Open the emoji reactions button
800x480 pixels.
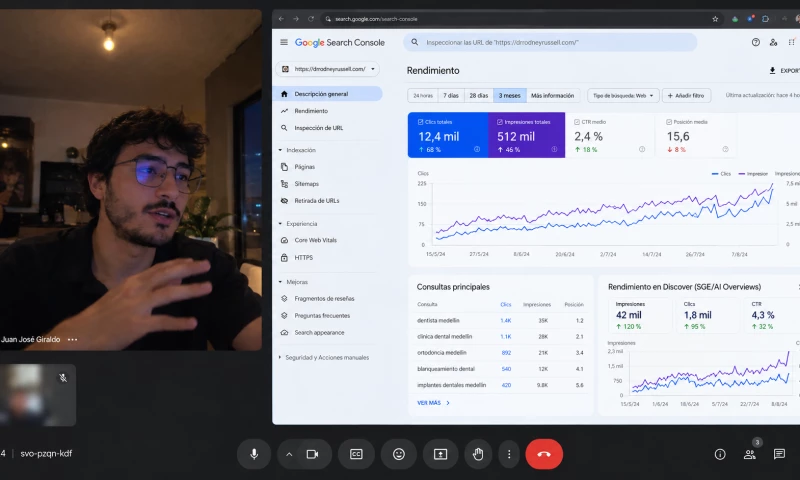point(399,454)
